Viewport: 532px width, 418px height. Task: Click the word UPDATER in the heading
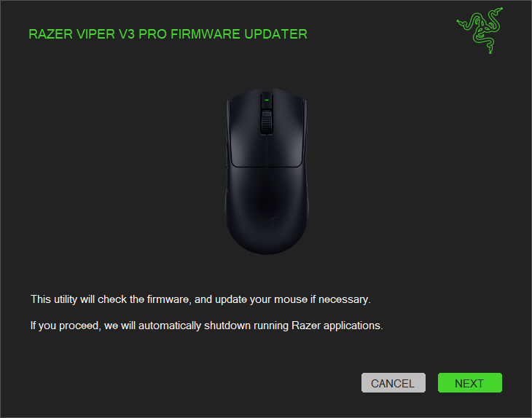click(275, 34)
